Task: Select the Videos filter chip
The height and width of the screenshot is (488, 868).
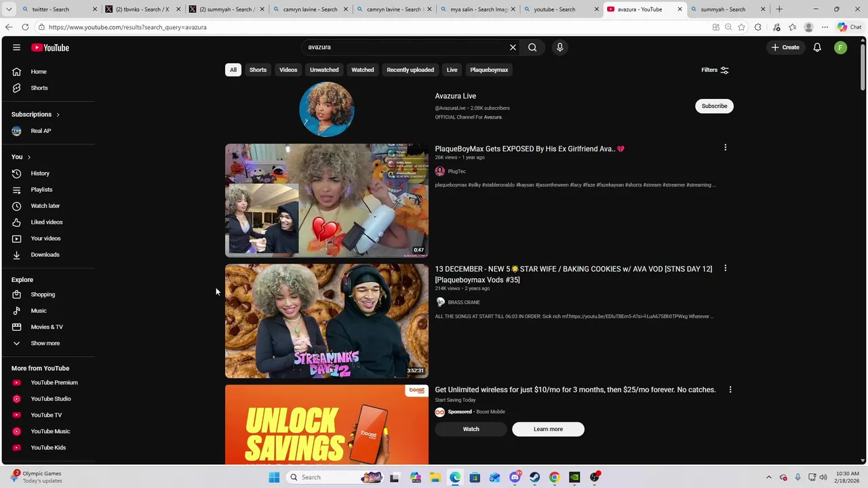Action: coord(288,70)
